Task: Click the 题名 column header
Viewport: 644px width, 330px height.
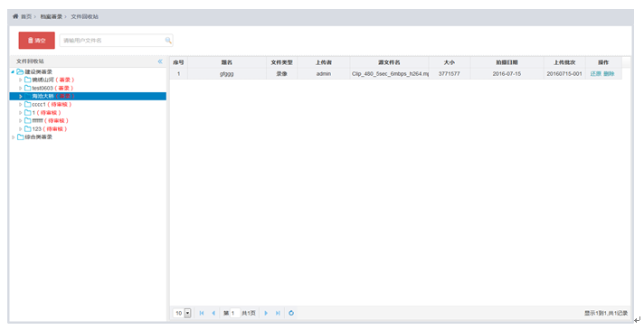Action: pos(227,62)
